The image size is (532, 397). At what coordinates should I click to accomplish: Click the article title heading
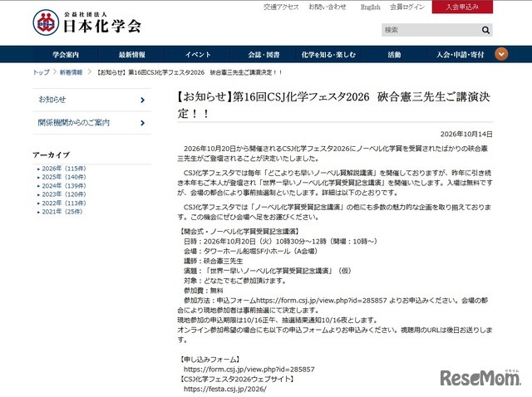click(333, 105)
